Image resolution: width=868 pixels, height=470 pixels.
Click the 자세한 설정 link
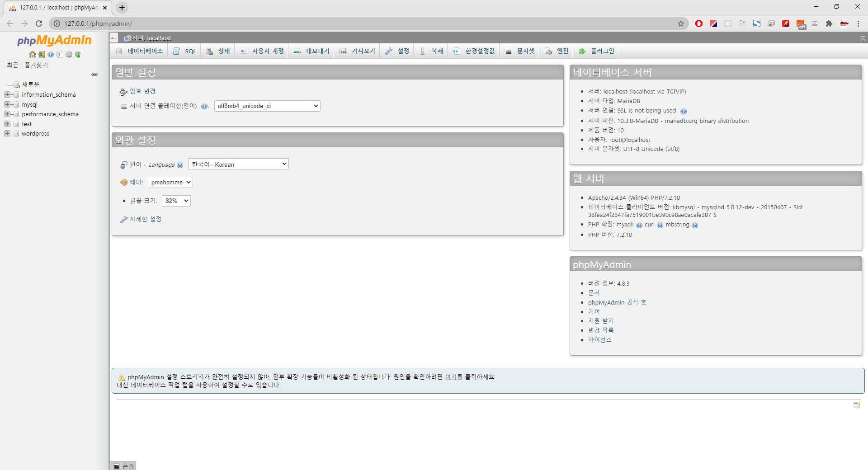(x=146, y=219)
